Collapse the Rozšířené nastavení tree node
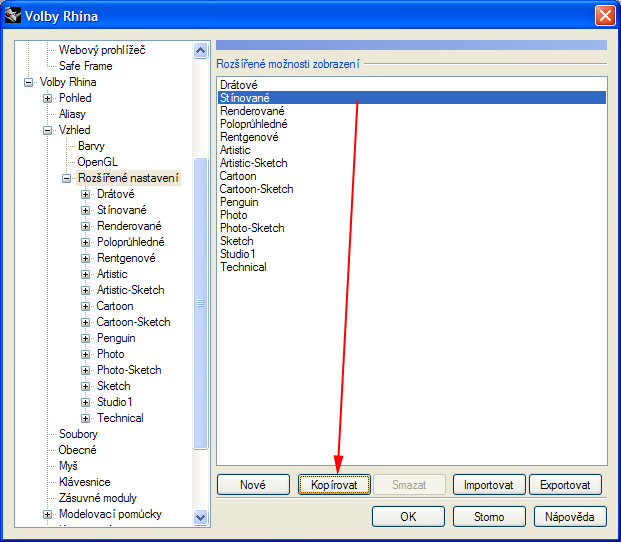 (x=67, y=178)
